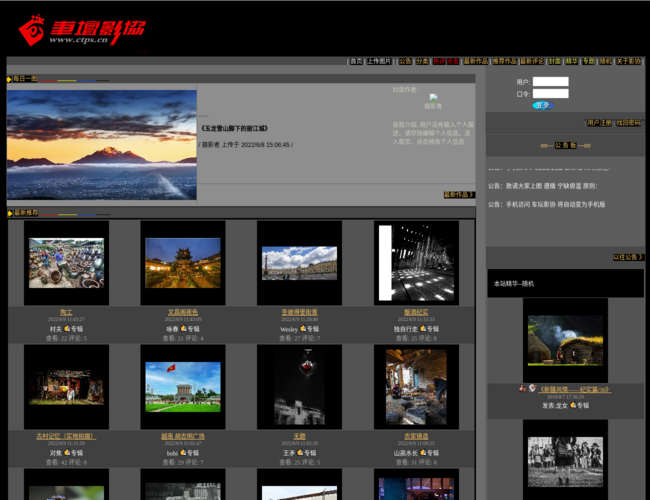This screenshot has height=500, width=650.
Task: Click the 登录 login button
Action: point(541,105)
